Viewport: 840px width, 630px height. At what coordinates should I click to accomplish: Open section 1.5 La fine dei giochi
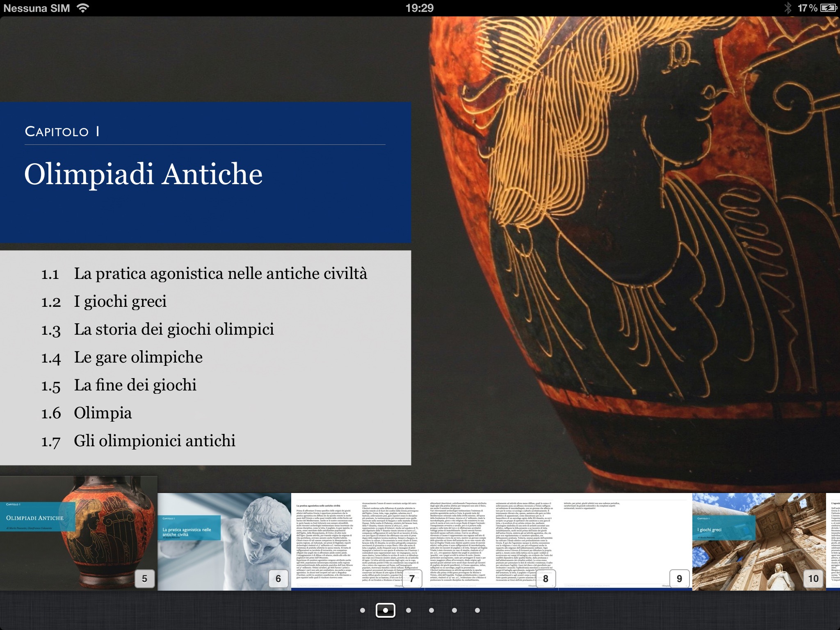point(119,385)
